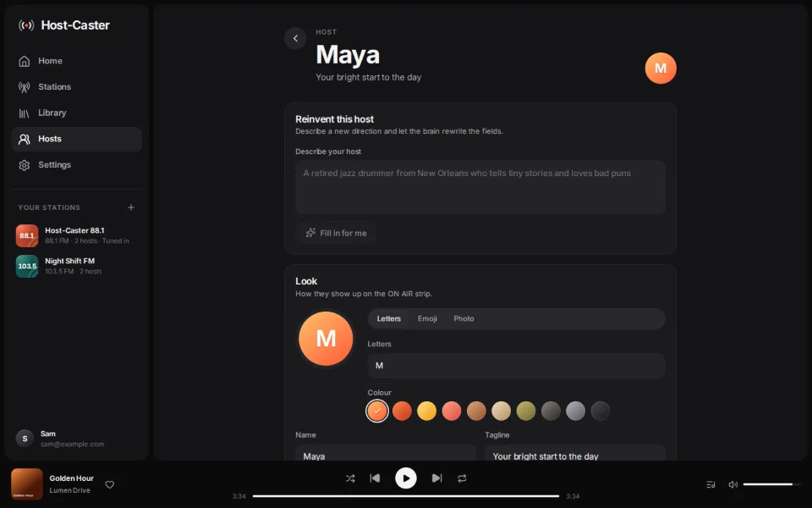The height and width of the screenshot is (508, 812).
Task: Like Golden Hour with the heart icon
Action: point(110,484)
